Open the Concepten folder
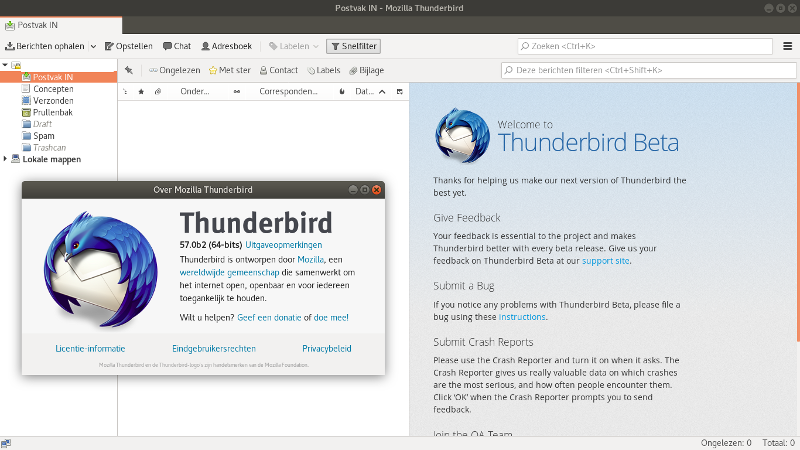The height and width of the screenshot is (450, 800). point(53,89)
